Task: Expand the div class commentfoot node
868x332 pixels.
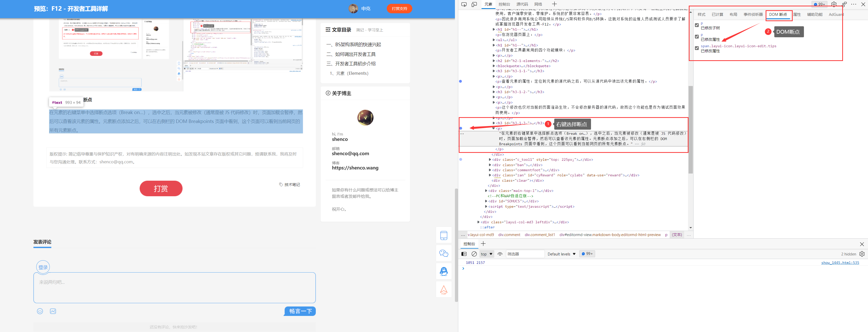Action: (x=490, y=170)
